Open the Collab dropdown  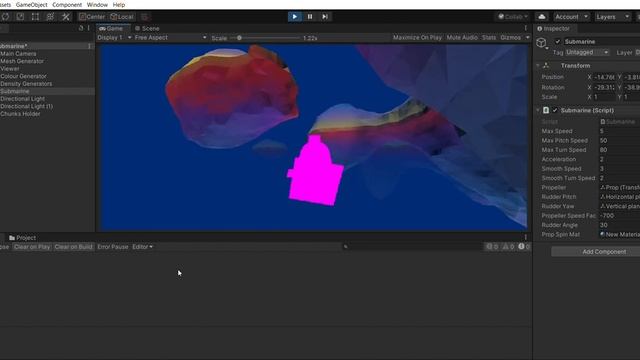pos(513,17)
